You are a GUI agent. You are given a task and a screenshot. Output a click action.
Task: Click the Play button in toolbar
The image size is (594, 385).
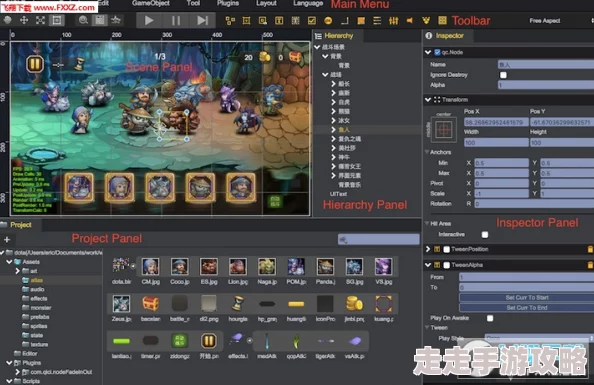[x=149, y=20]
